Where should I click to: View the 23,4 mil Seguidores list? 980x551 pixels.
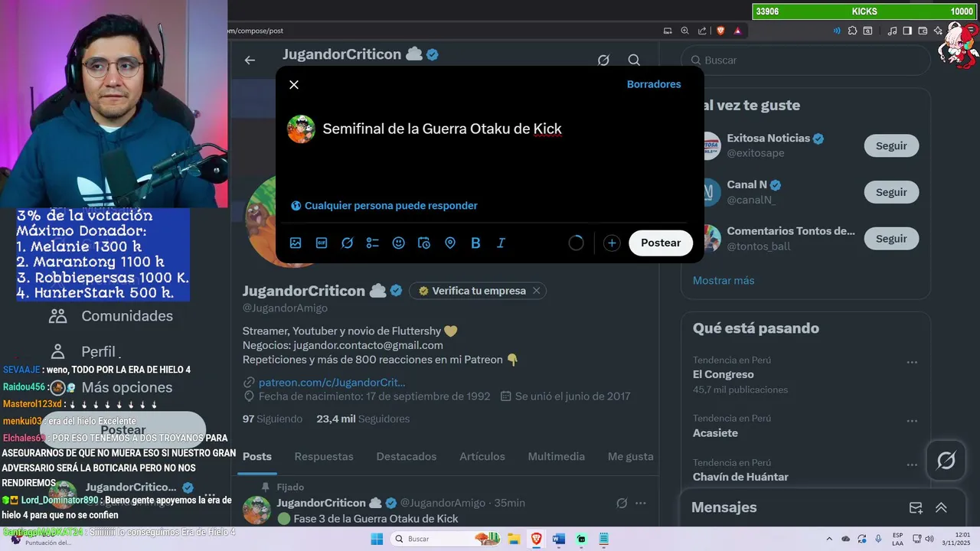coord(363,419)
